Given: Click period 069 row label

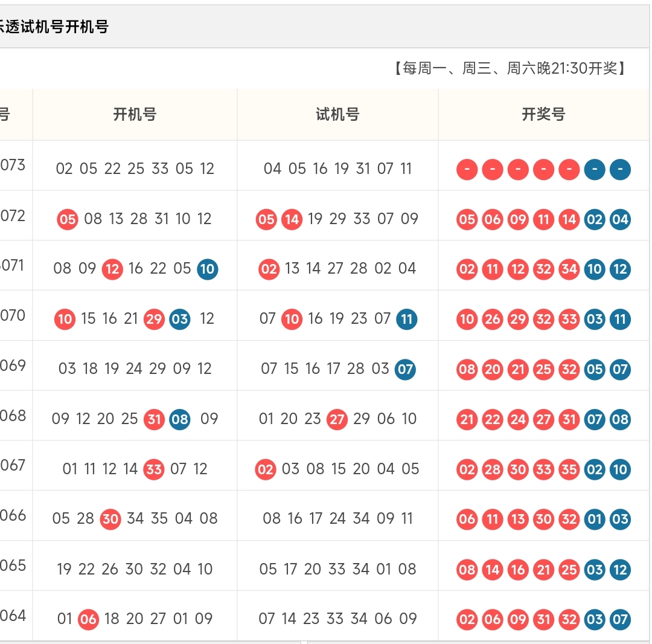Looking at the screenshot, I should tap(13, 365).
